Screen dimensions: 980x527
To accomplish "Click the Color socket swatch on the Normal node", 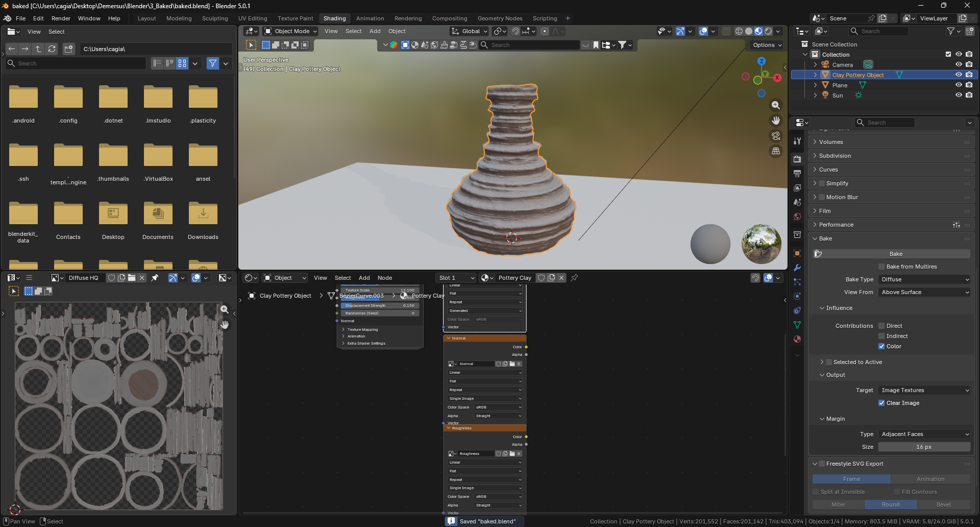I will point(526,347).
